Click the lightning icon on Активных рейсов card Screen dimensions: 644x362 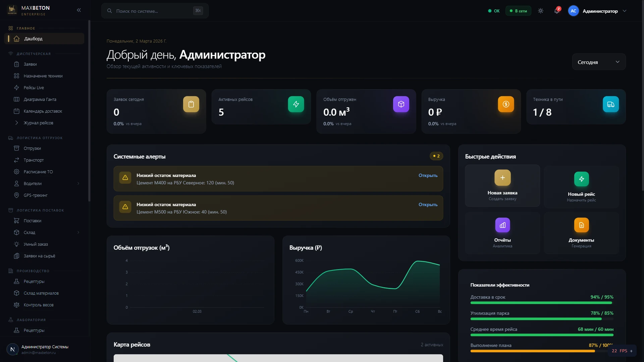point(296,104)
